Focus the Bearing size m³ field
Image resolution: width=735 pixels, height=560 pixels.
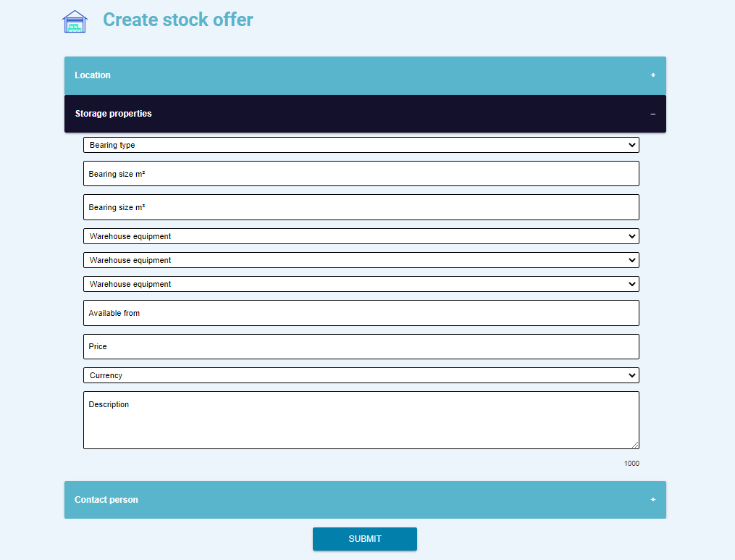tap(361, 207)
